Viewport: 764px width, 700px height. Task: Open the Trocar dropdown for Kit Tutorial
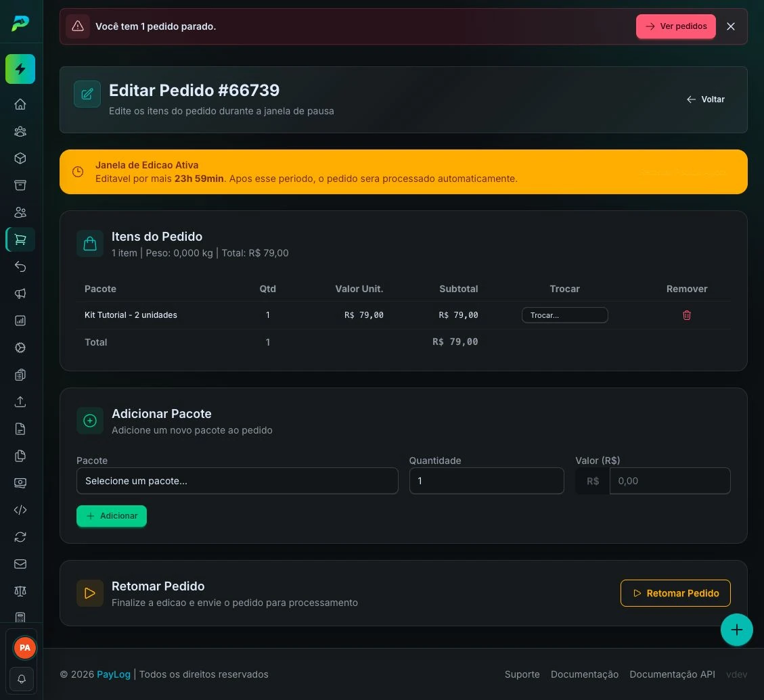565,315
